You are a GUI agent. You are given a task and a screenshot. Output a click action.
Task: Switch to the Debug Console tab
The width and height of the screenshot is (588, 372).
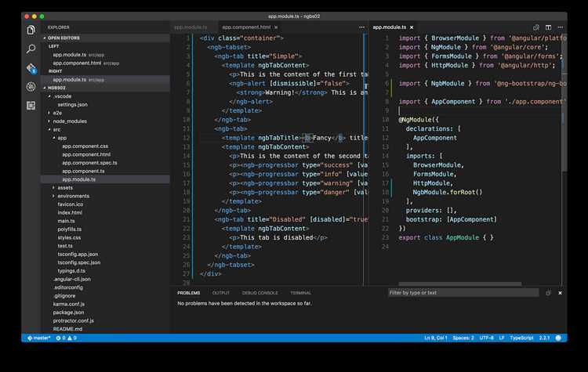[x=260, y=293]
